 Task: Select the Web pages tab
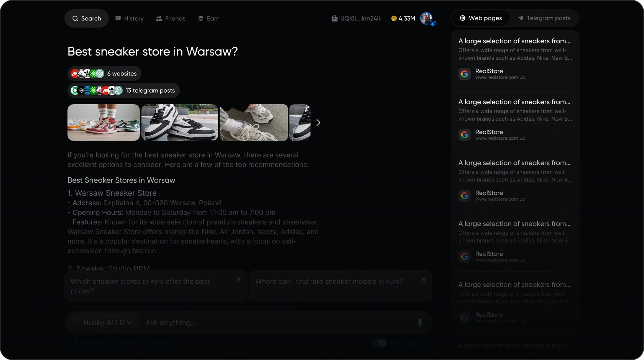coord(481,18)
